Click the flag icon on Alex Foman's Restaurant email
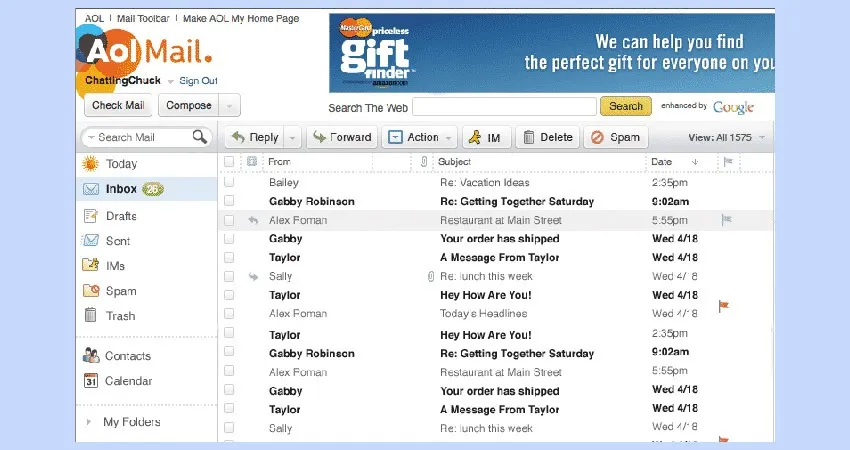The width and height of the screenshot is (850, 450). (x=726, y=220)
